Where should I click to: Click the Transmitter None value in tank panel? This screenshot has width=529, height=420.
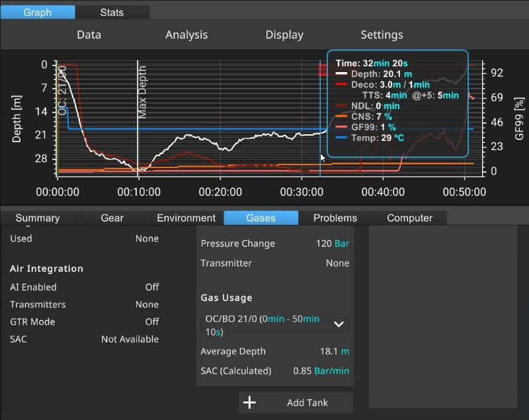tap(337, 263)
